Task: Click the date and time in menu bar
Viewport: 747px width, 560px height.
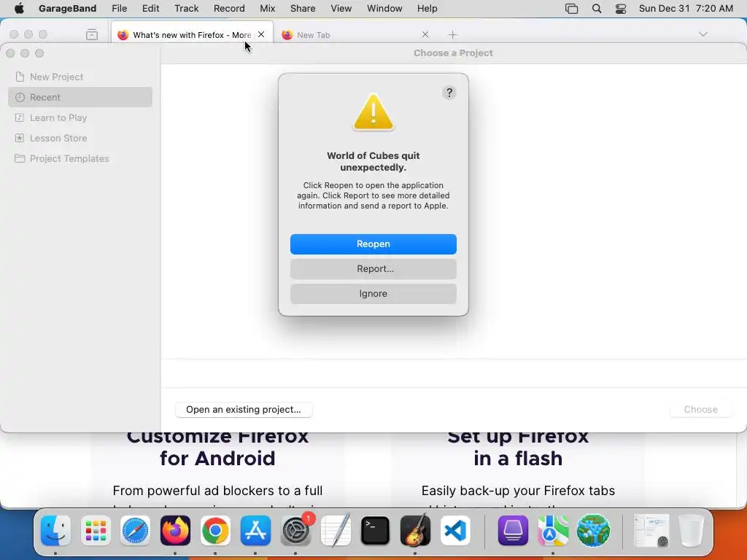Action: point(686,8)
